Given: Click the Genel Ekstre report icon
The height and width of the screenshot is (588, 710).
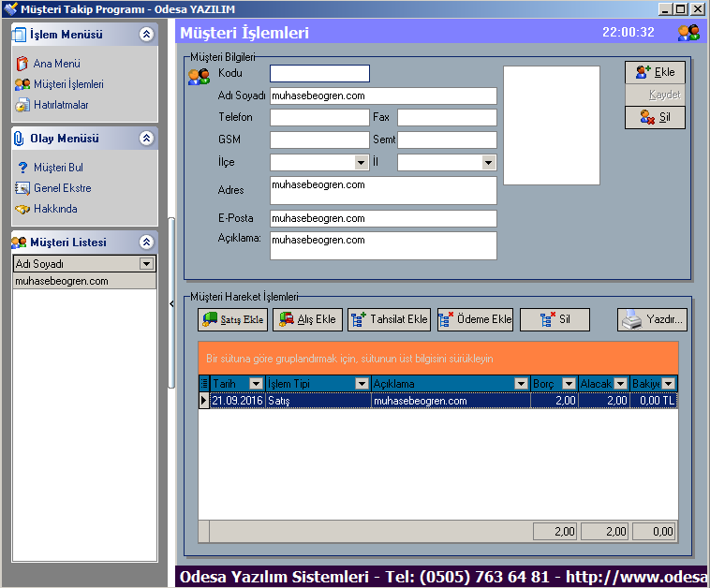Looking at the screenshot, I should 22,188.
